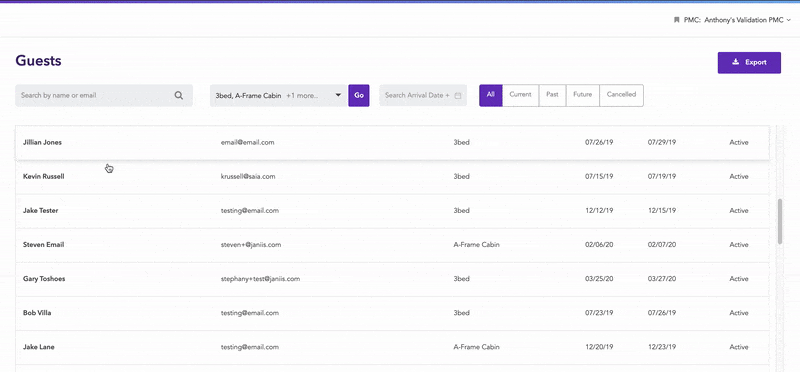Click arrival date 12/12/19

(x=599, y=211)
